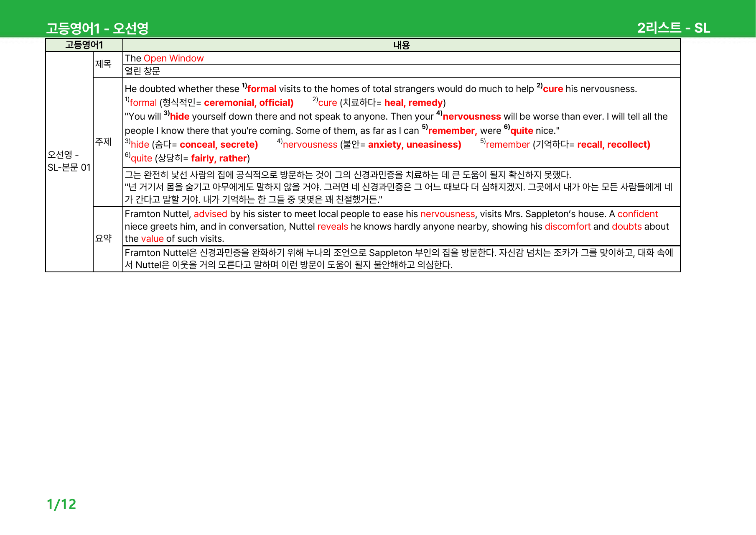The width and height of the screenshot is (756, 535).
Task: Select the synonyms 'recall, recollect'
Action: pos(613,145)
